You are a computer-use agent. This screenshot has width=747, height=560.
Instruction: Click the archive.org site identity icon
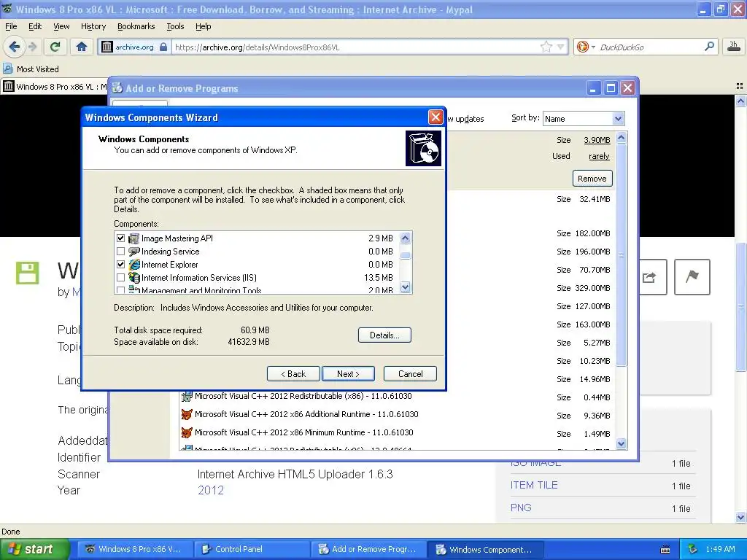107,47
